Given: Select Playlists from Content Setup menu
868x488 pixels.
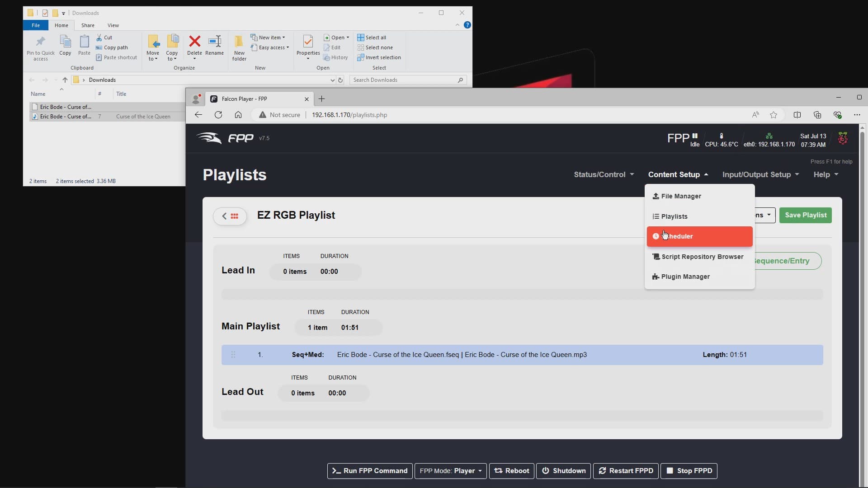Looking at the screenshot, I should tap(699, 216).
